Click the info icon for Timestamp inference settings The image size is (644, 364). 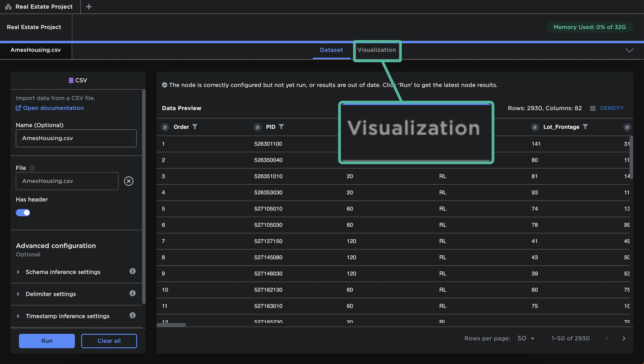[x=132, y=315]
